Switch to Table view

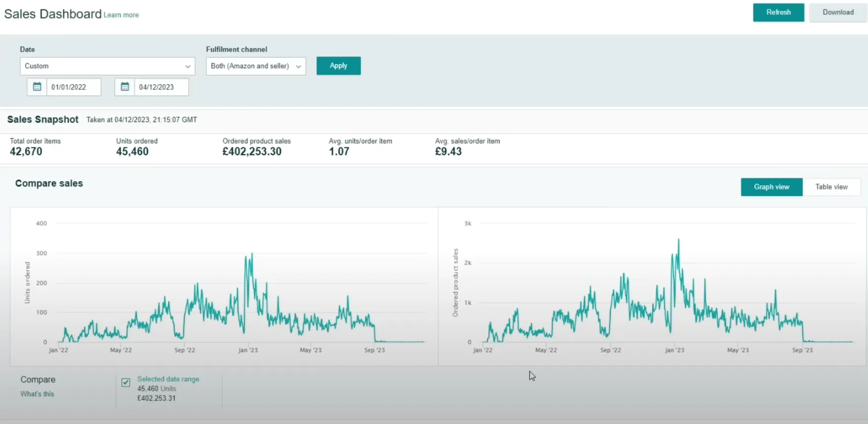[831, 187]
